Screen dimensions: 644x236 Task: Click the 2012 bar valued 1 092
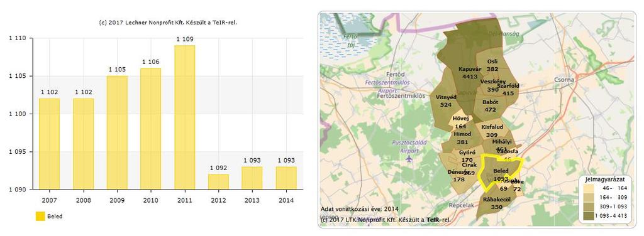point(218,182)
